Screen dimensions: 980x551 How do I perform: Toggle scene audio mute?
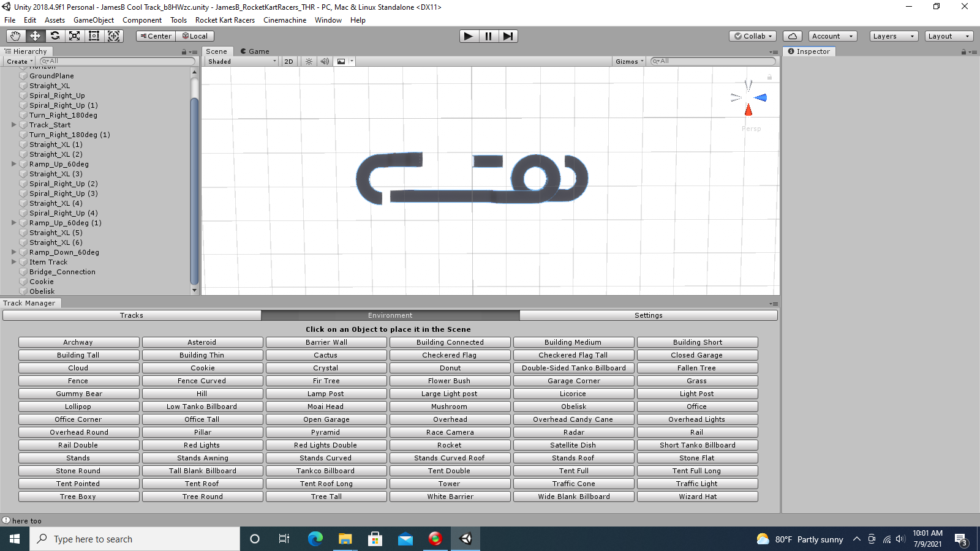click(325, 61)
